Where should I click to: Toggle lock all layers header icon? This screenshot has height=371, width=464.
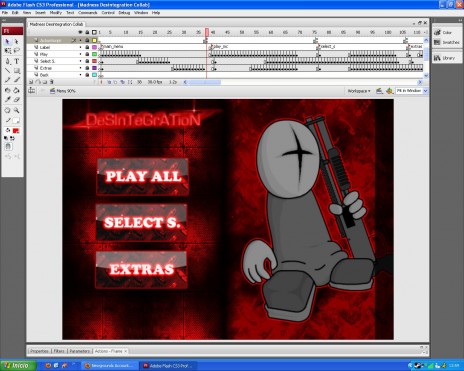(x=87, y=32)
